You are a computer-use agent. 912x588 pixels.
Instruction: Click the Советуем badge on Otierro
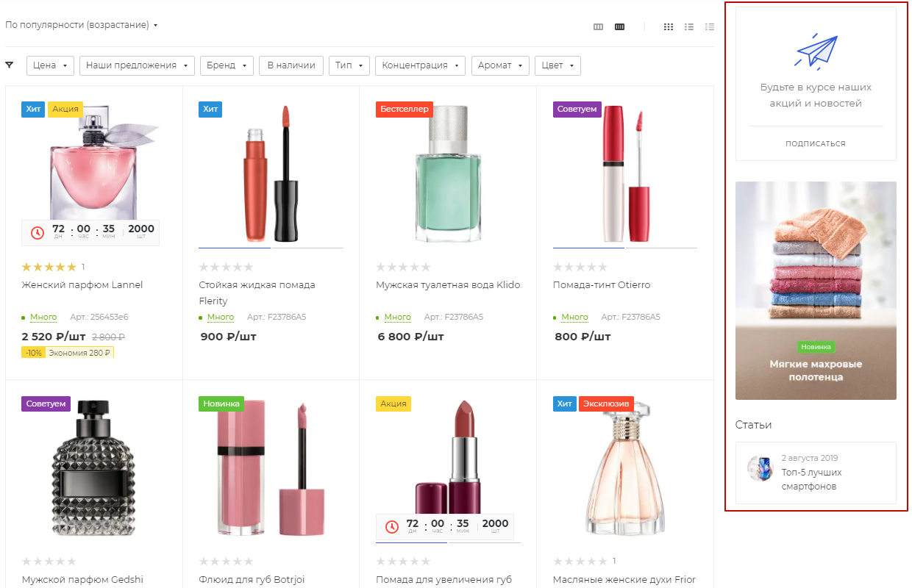pyautogui.click(x=577, y=110)
